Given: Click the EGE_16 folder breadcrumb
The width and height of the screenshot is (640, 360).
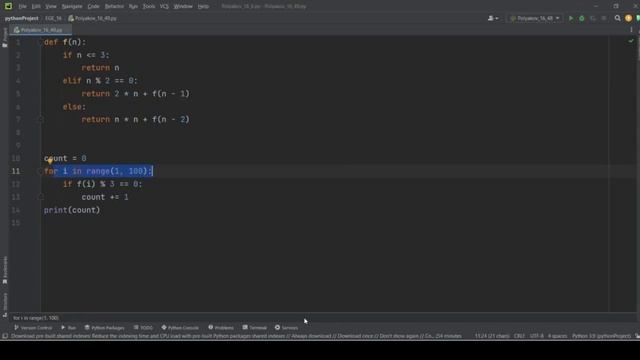Looking at the screenshot, I should 53,18.
